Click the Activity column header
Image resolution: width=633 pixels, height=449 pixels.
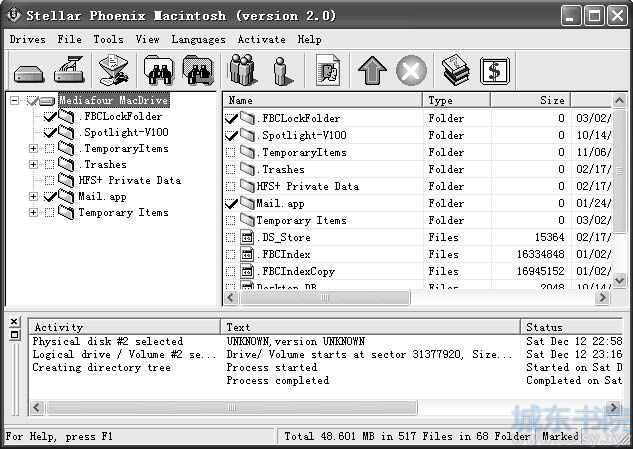click(x=125, y=327)
